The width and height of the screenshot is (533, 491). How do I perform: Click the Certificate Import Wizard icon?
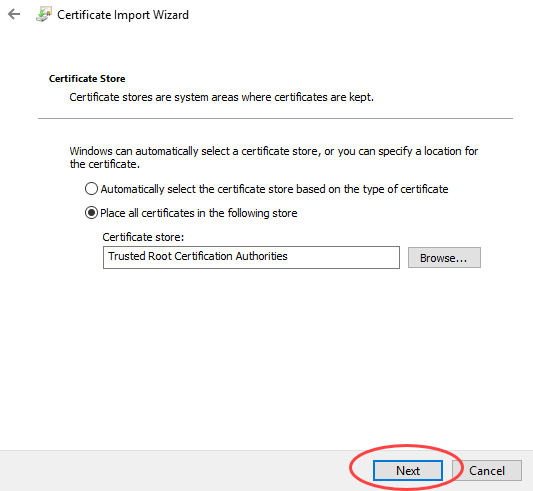point(44,15)
